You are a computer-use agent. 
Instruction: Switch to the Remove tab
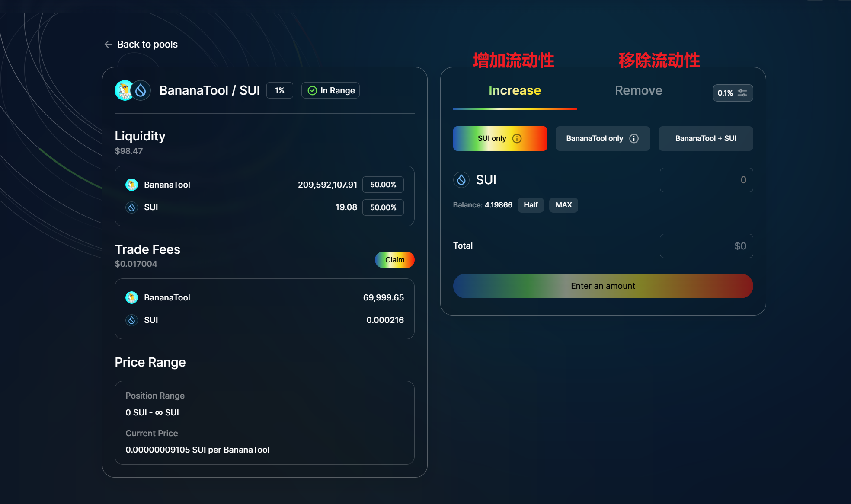(638, 90)
